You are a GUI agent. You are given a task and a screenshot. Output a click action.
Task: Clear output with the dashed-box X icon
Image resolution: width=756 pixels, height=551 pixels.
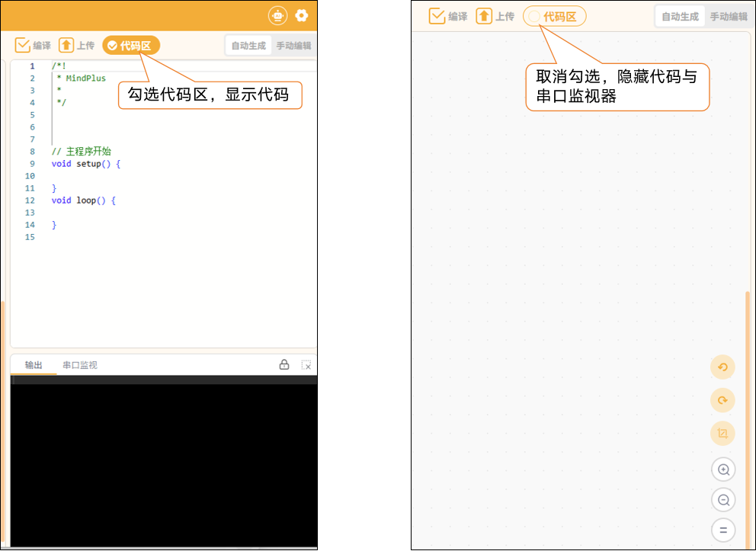pos(306,365)
